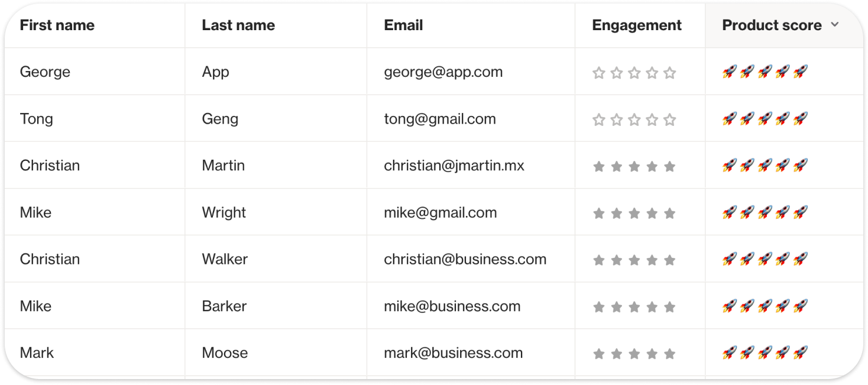Click the email mark@business.com
This screenshot has width=868, height=385.
(454, 353)
